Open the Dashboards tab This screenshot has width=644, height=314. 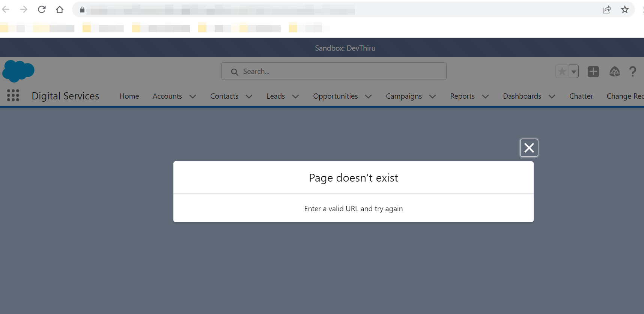(x=522, y=96)
